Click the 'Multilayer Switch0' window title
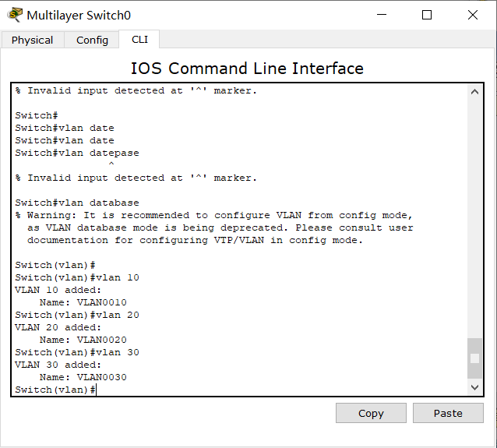Viewport: 497px width, 448px height. (x=79, y=16)
